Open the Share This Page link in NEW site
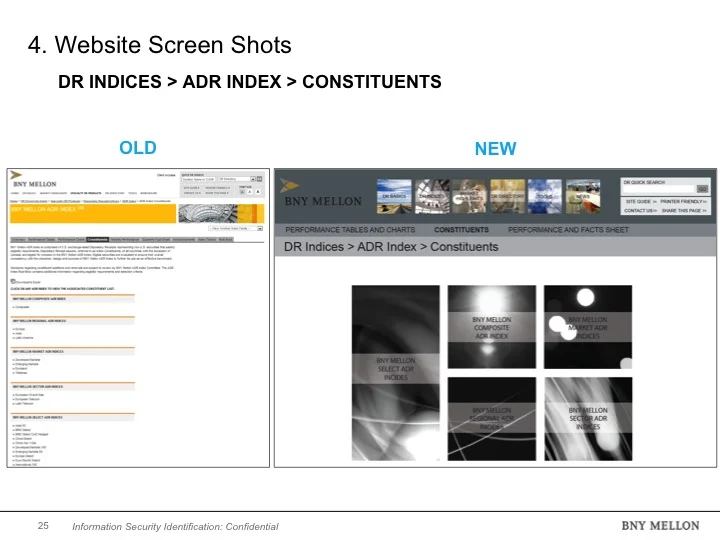 pos(684,211)
